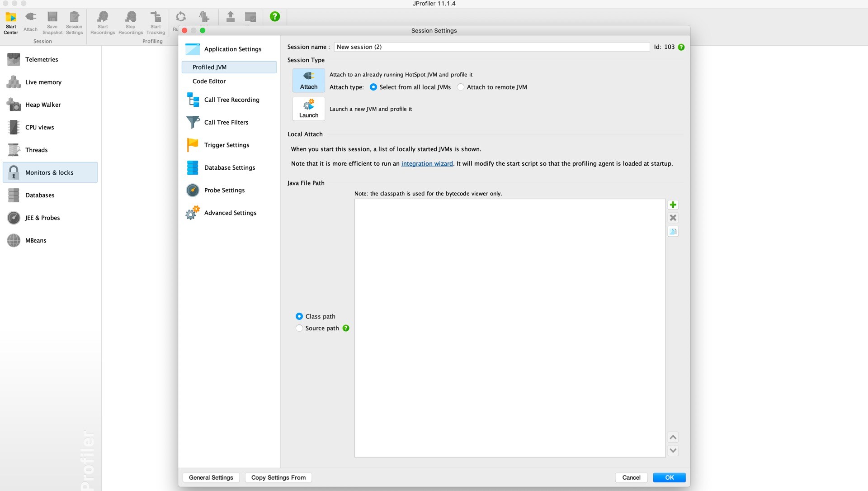
Task: Click the Stop Recordings toolbar icon
Action: pyautogui.click(x=131, y=23)
